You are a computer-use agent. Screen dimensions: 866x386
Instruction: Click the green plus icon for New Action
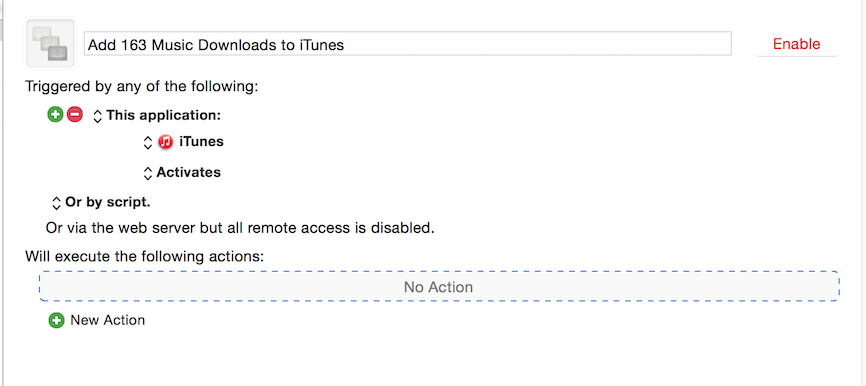(x=56, y=320)
